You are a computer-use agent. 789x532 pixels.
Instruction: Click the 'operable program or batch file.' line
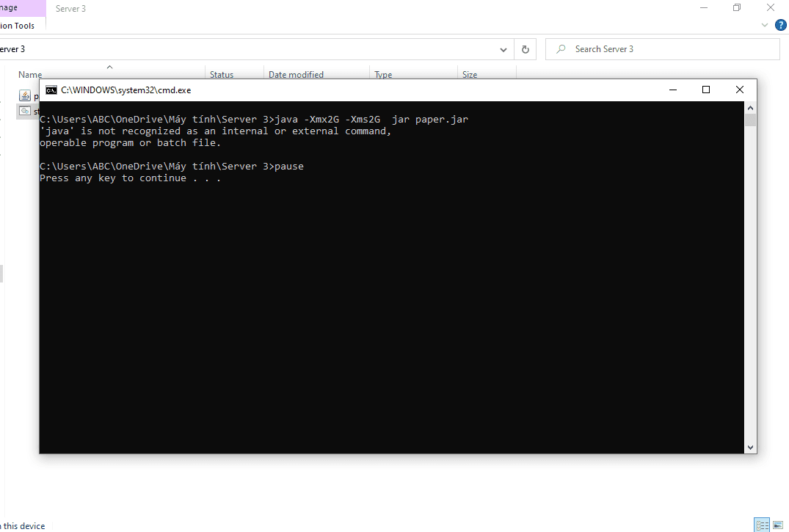pos(131,143)
